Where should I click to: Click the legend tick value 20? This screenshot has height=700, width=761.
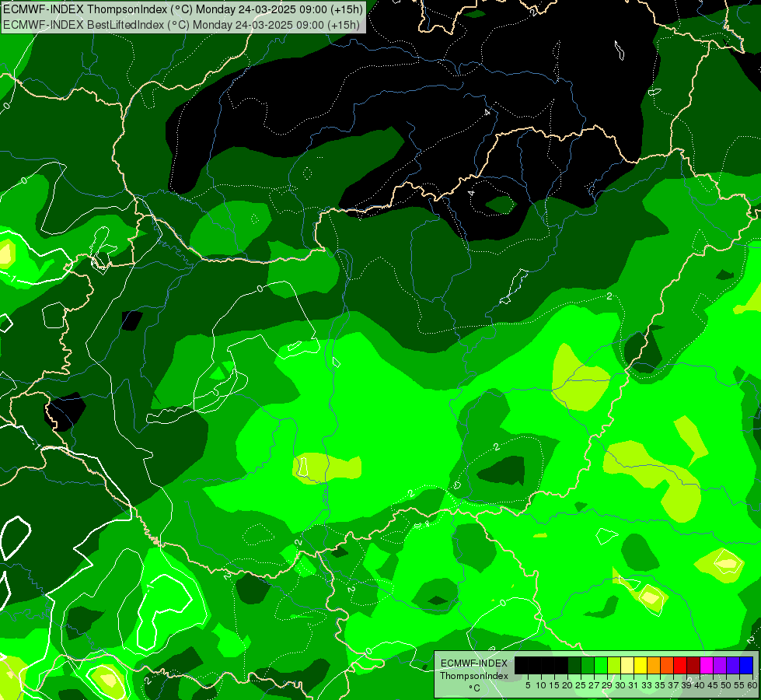tap(567, 685)
